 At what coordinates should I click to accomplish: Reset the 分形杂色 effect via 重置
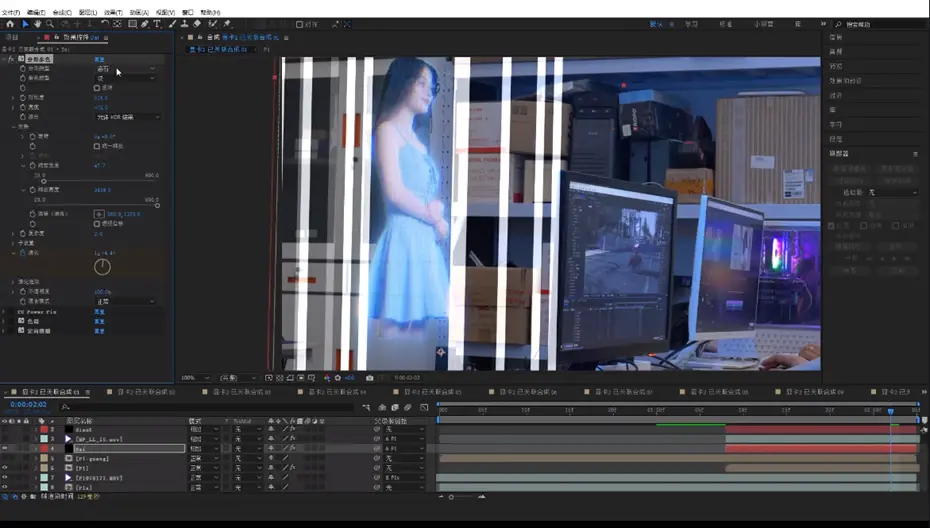pyautogui.click(x=99, y=59)
